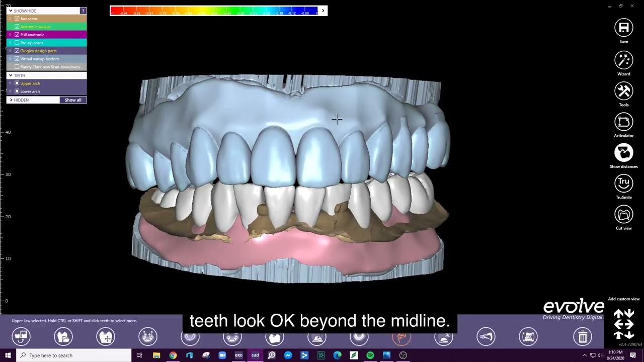The image size is (644, 362).
Task: Uncheck Gingiva design parts checkbox
Action: click(17, 51)
